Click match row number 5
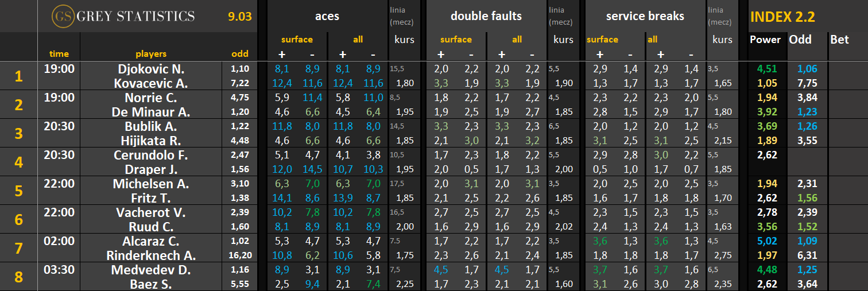Screen dimensions: 868x291 19,191
